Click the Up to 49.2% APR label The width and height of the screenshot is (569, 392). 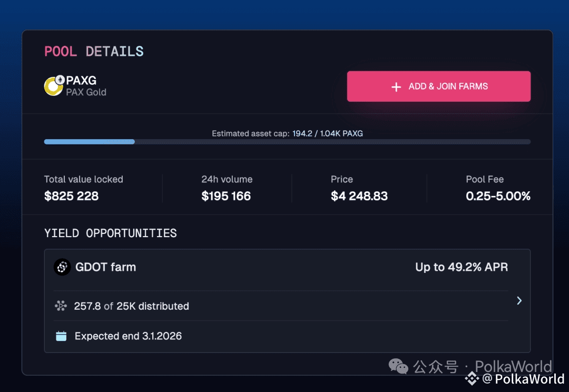[462, 267]
